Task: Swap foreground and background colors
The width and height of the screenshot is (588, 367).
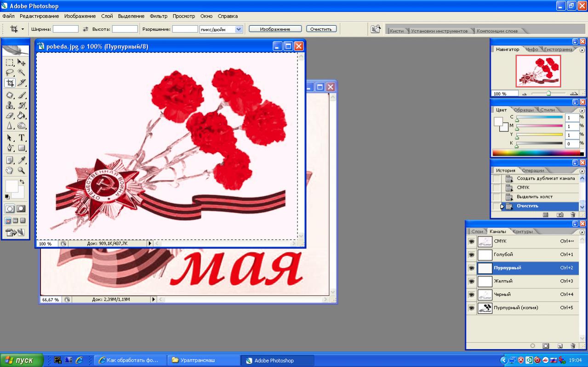Action: pos(22,182)
